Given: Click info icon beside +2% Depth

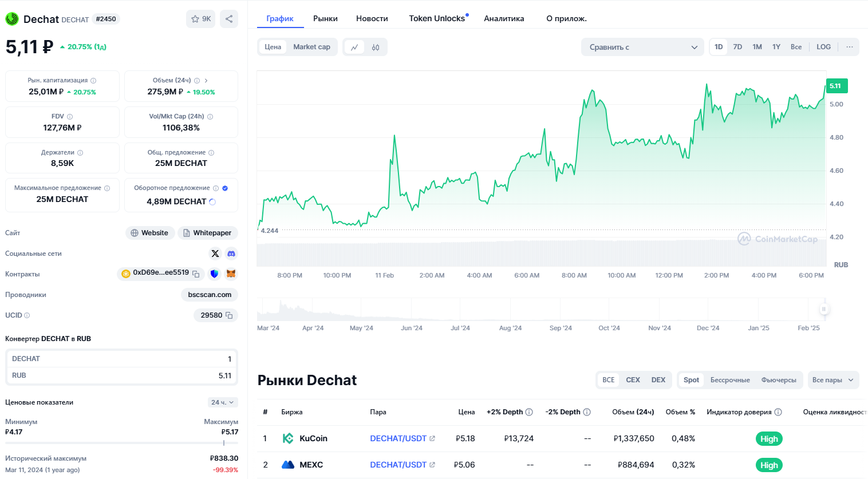Looking at the screenshot, I should 529,412.
